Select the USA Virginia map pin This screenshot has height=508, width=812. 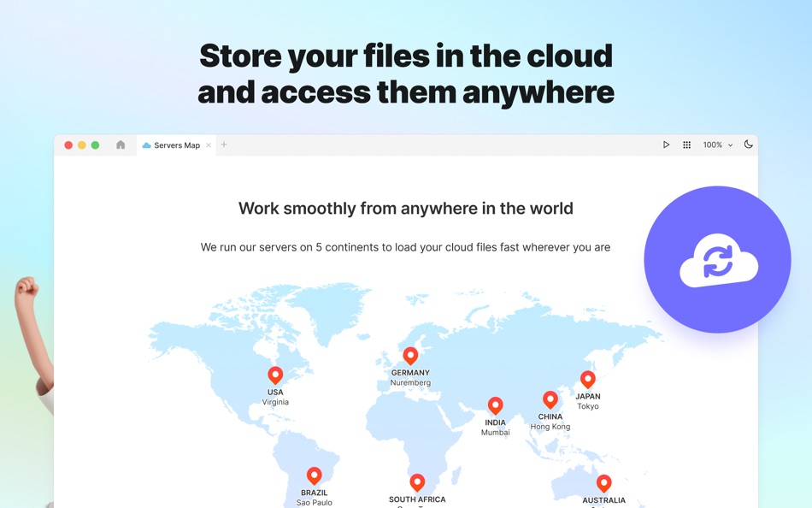[275, 375]
